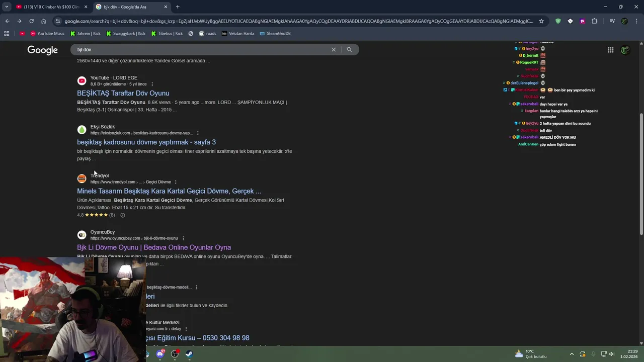Open the YouTube Music bookmark
The image size is (644, 362).
47,33
